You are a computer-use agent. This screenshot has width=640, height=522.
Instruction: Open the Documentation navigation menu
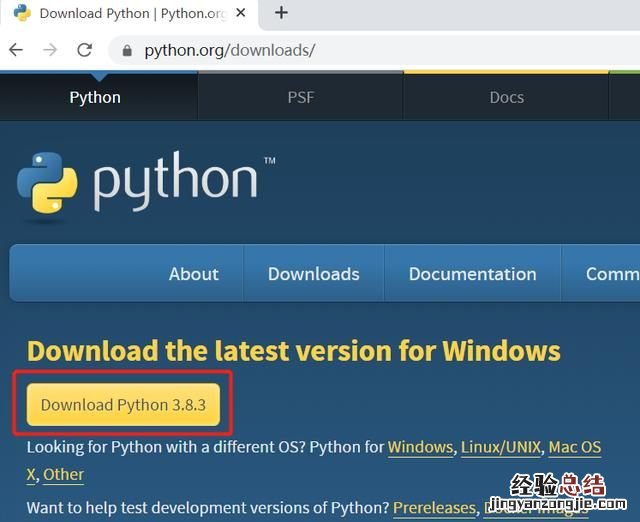point(472,274)
